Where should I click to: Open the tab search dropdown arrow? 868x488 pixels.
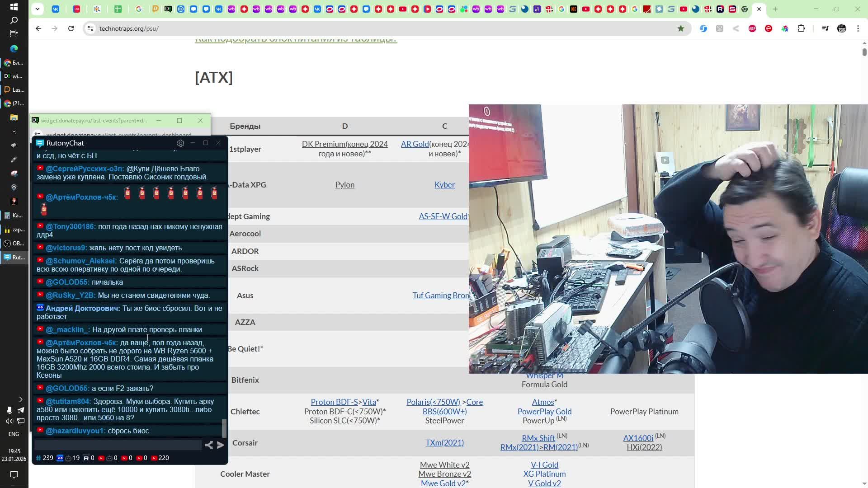[38, 9]
